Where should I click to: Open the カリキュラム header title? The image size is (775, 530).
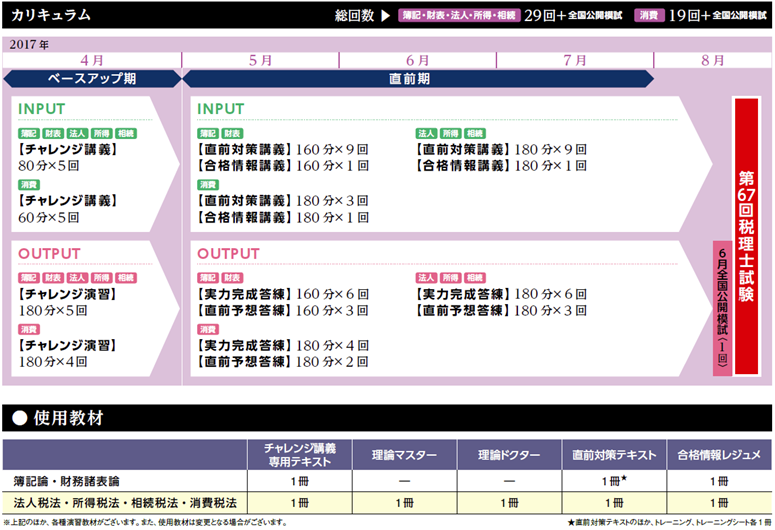[51, 15]
